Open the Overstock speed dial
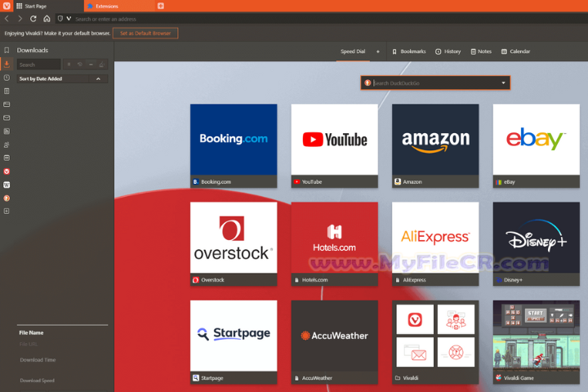The height and width of the screenshot is (392, 588). pyautogui.click(x=234, y=244)
